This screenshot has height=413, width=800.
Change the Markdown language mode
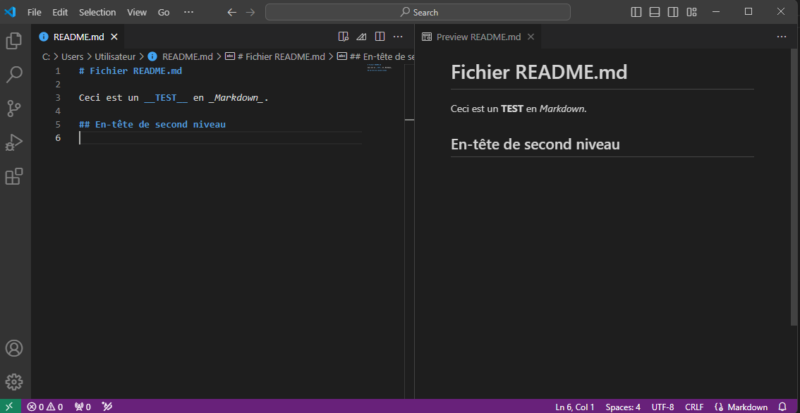point(747,407)
